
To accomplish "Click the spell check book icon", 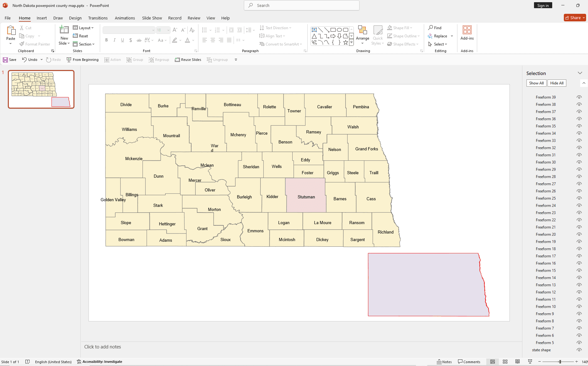I will tap(27, 362).
